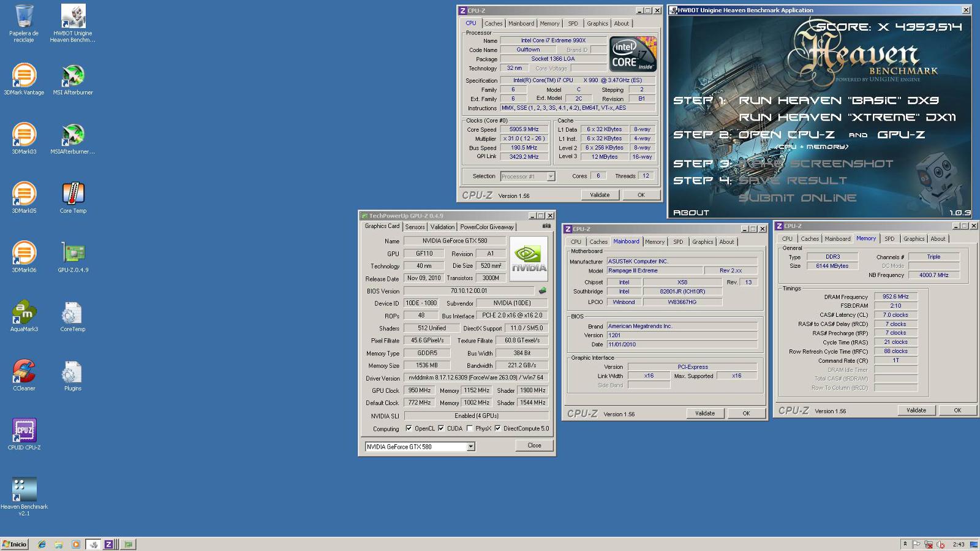
Task: Click ABOUT in Heaven Benchmark window
Action: [x=691, y=213]
